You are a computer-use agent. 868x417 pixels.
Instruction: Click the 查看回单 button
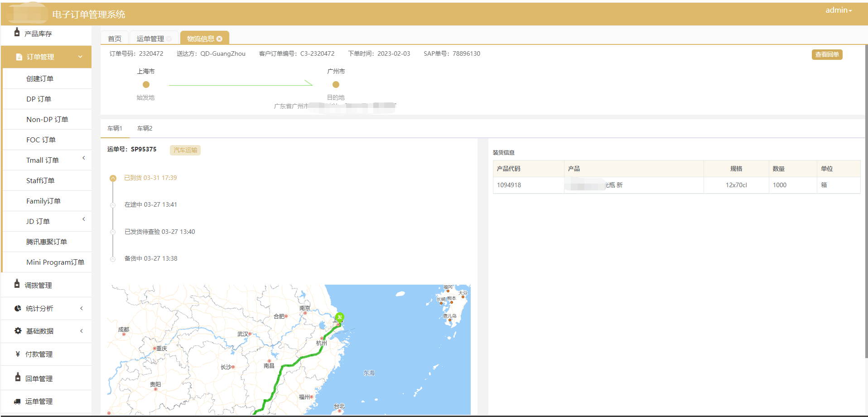(x=827, y=54)
